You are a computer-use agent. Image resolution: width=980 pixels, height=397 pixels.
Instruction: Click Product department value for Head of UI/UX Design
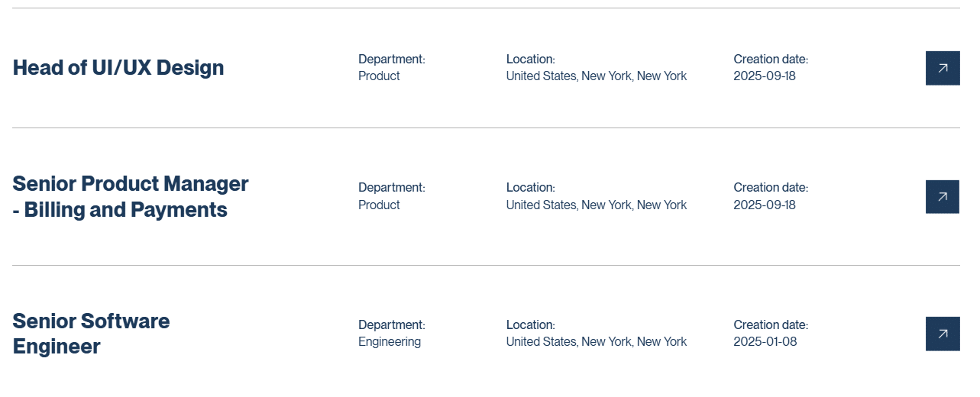pyautogui.click(x=379, y=76)
